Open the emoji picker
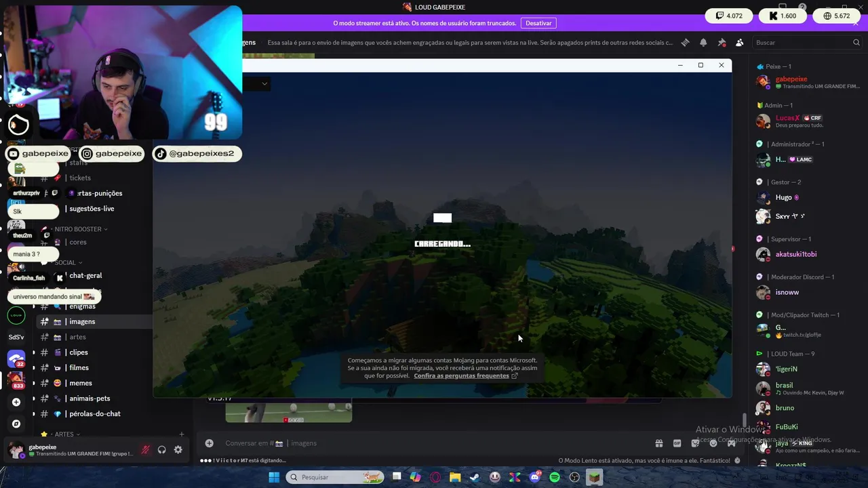This screenshot has height=488, width=868. pos(713,443)
